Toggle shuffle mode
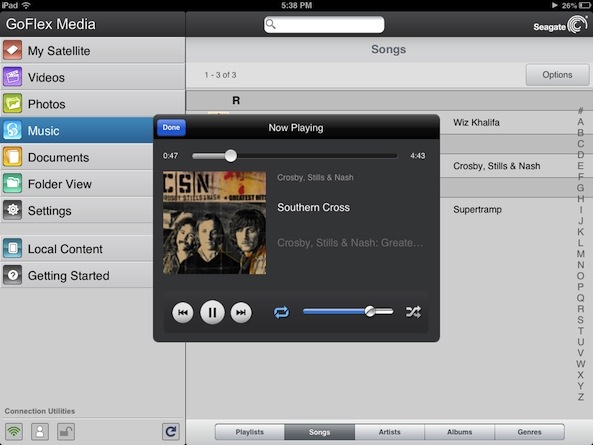This screenshot has height=445, width=593. 413,312
